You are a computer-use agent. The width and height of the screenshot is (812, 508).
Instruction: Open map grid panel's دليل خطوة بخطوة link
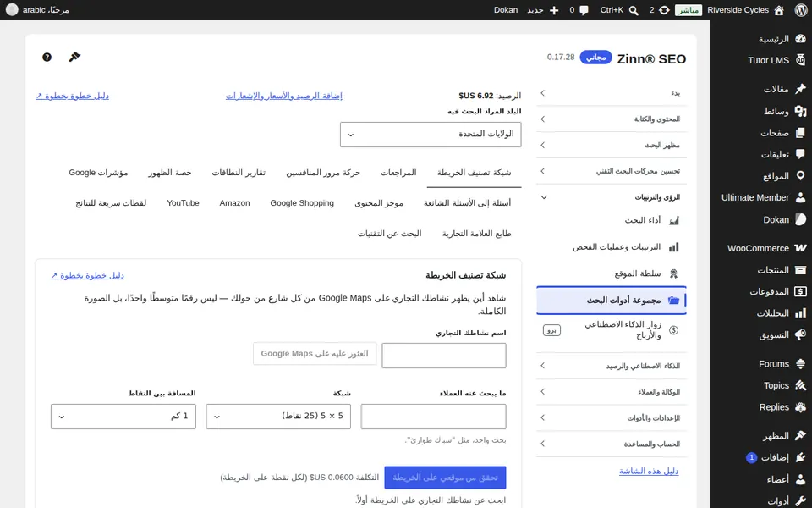pyautogui.click(x=87, y=275)
